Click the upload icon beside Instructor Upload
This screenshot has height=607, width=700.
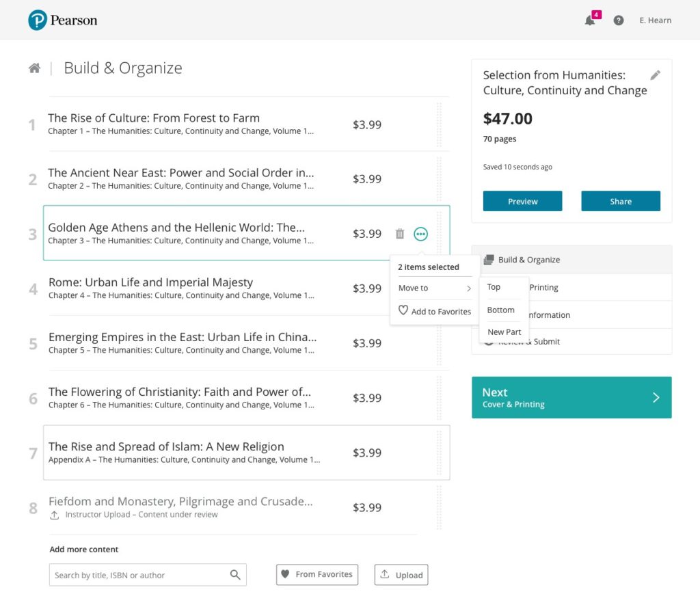click(x=54, y=515)
